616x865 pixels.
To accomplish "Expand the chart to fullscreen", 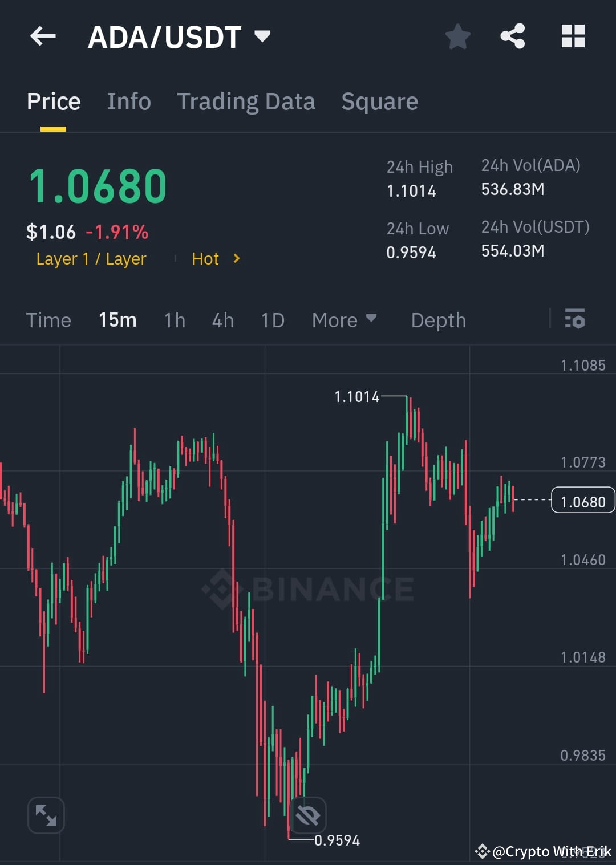I will (46, 815).
